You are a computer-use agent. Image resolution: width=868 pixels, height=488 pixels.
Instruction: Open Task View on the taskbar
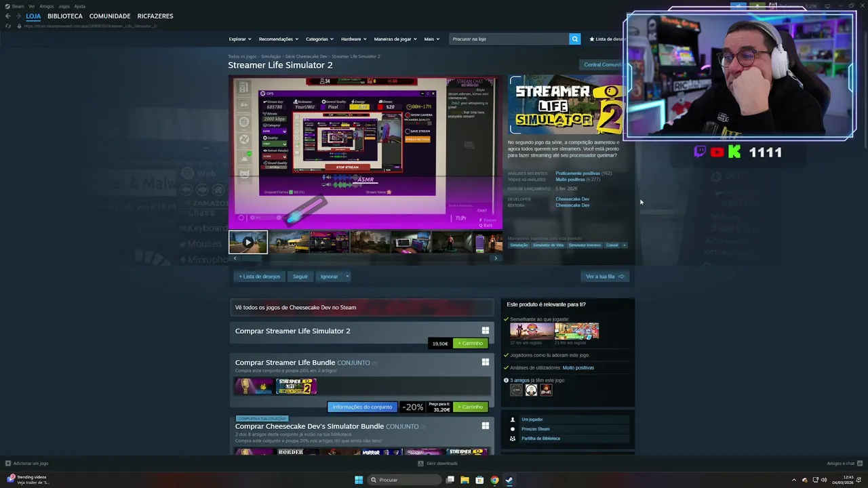coord(450,480)
